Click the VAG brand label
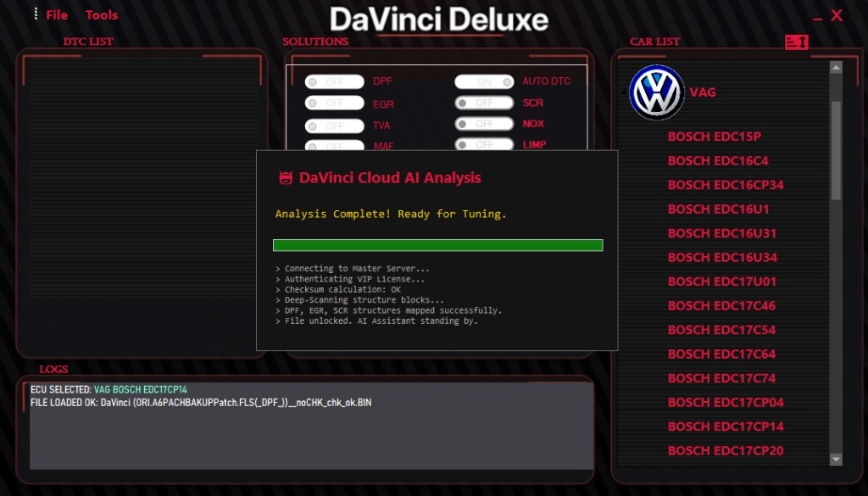This screenshot has width=868, height=496. click(703, 92)
